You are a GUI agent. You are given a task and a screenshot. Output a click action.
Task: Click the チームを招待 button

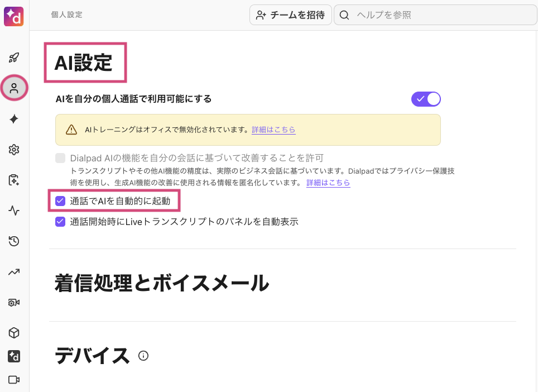(x=290, y=15)
